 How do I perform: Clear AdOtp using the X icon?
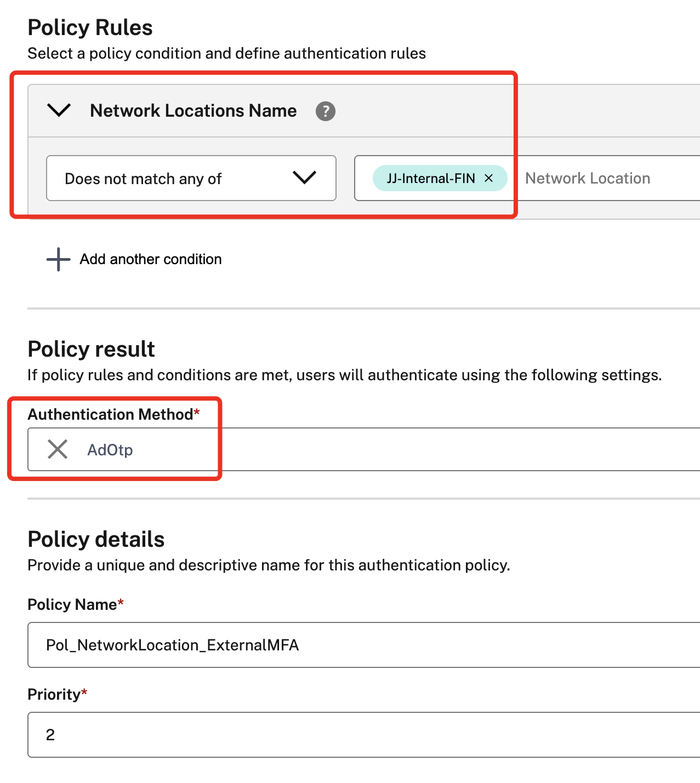click(58, 449)
